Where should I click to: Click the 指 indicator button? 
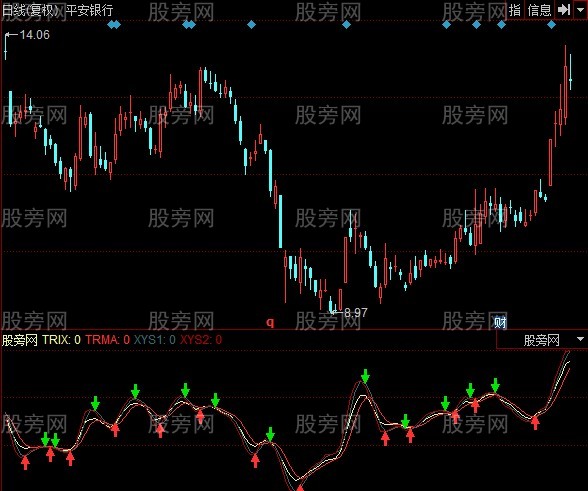516,10
